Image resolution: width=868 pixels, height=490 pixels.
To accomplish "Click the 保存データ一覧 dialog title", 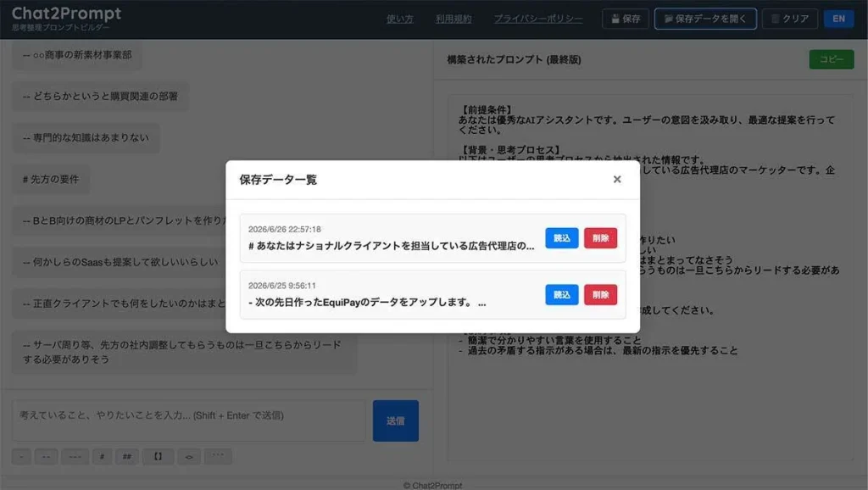I will coord(278,180).
